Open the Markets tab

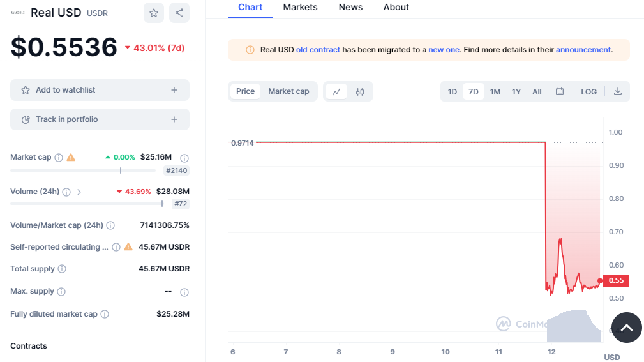click(x=300, y=8)
